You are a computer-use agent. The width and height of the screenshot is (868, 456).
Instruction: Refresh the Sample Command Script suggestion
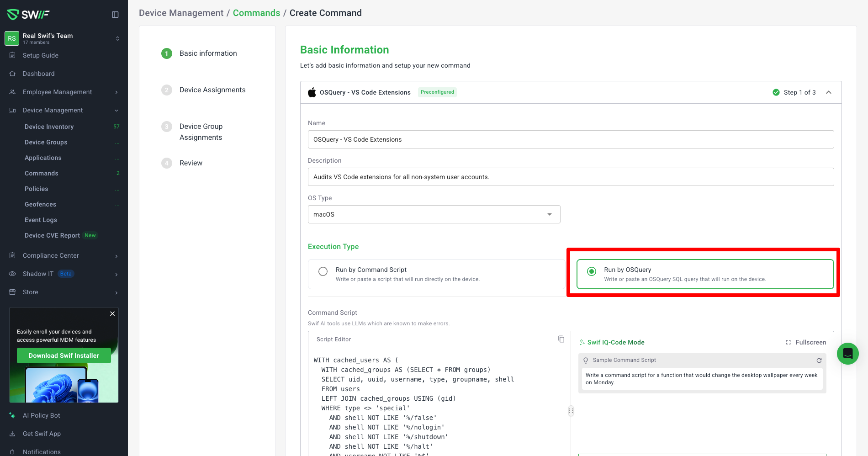click(819, 361)
